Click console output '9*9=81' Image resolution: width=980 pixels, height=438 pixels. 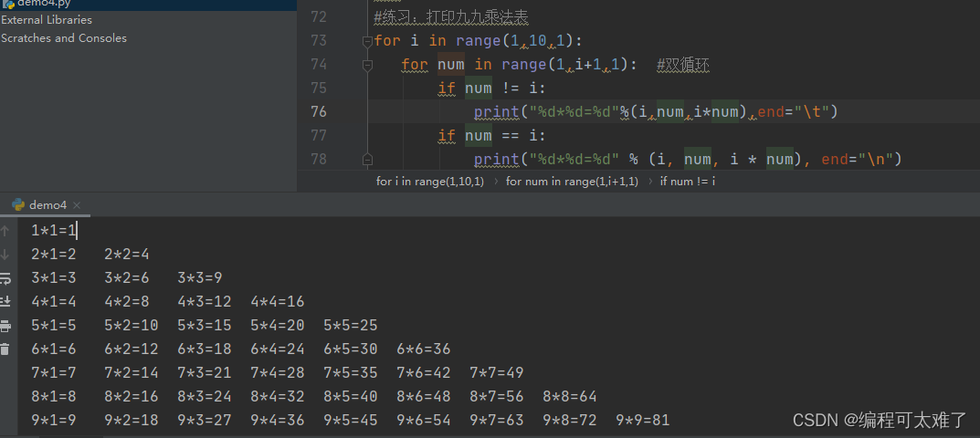643,421
